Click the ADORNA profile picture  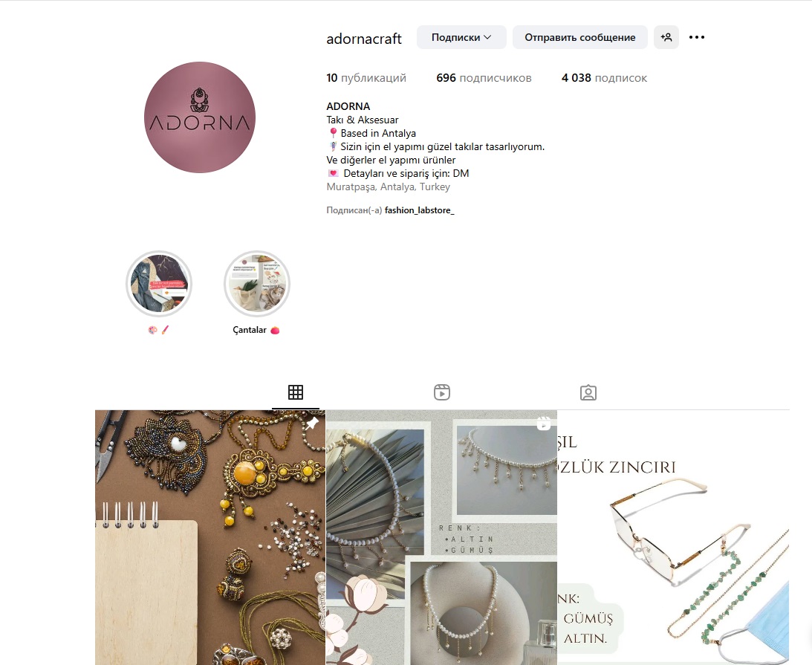coord(200,117)
